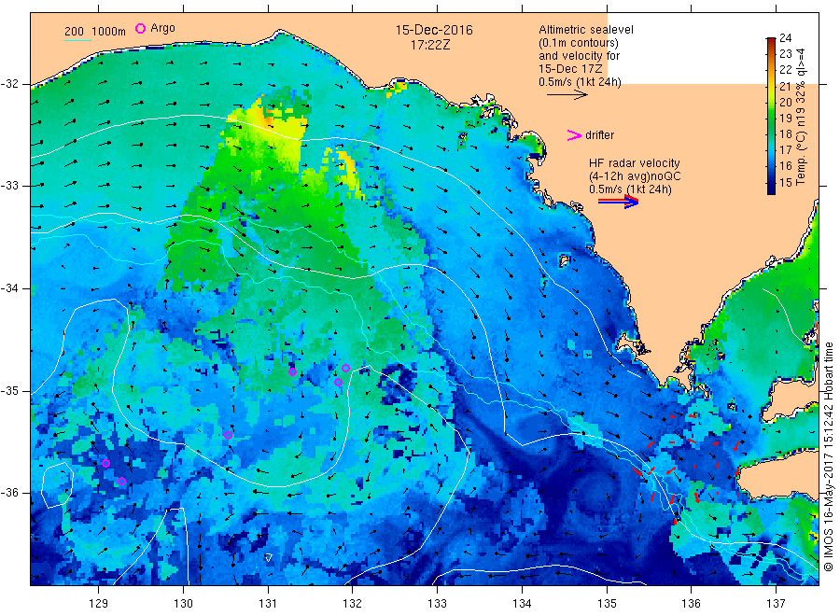Click '0.5m/s (1kt 24h)' under HF radar velocity

tap(630, 189)
